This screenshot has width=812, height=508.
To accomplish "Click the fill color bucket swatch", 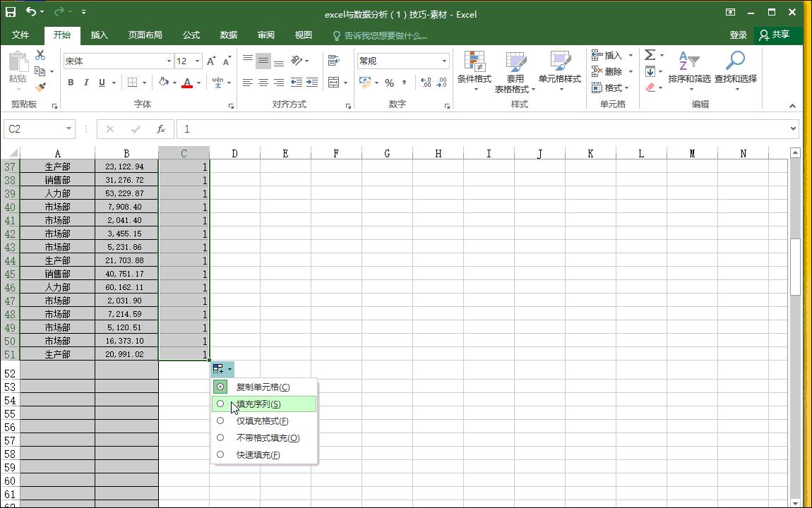I will click(x=164, y=83).
